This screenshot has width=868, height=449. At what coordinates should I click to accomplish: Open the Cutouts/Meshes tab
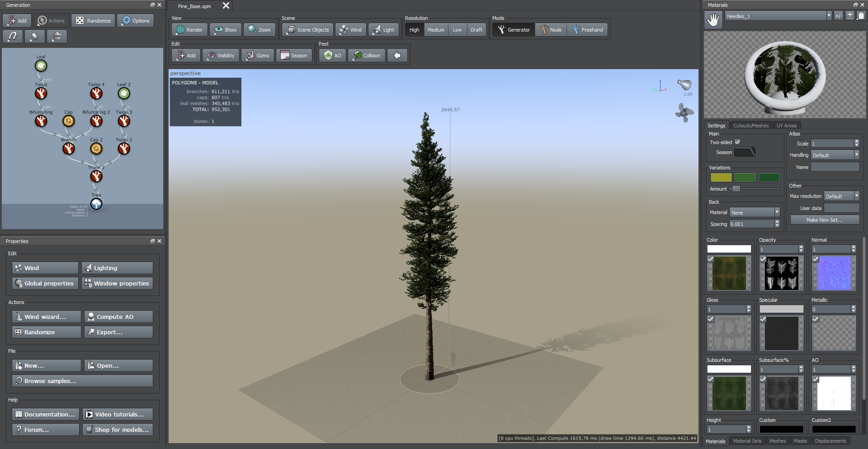coord(751,126)
